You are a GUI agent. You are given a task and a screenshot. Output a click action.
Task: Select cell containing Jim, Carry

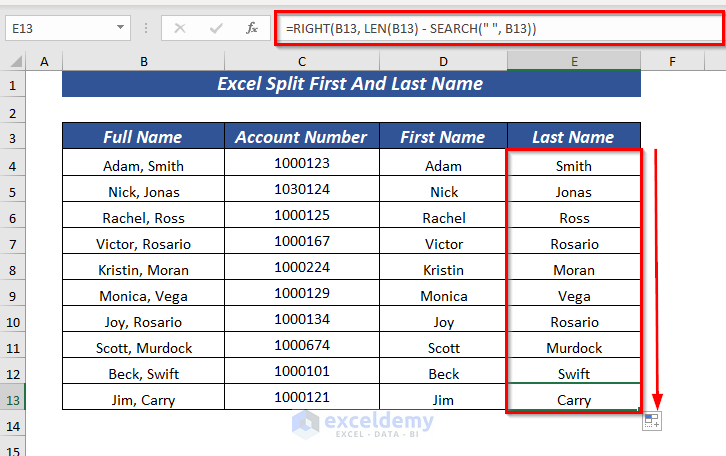(x=144, y=399)
